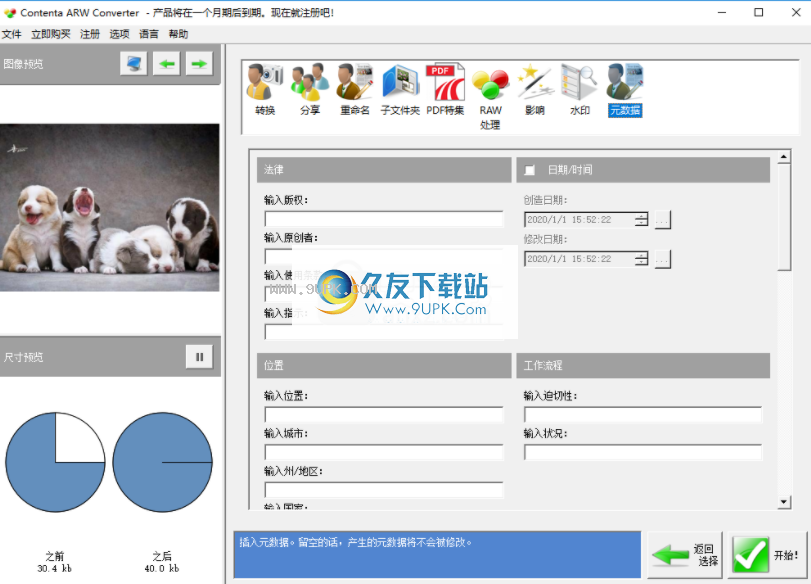Click the 输入迫切性 text field
The height and width of the screenshot is (584, 811).
[x=643, y=414]
